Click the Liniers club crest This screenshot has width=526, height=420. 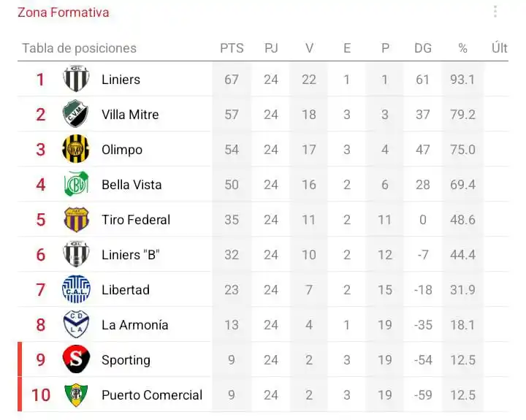(x=76, y=79)
